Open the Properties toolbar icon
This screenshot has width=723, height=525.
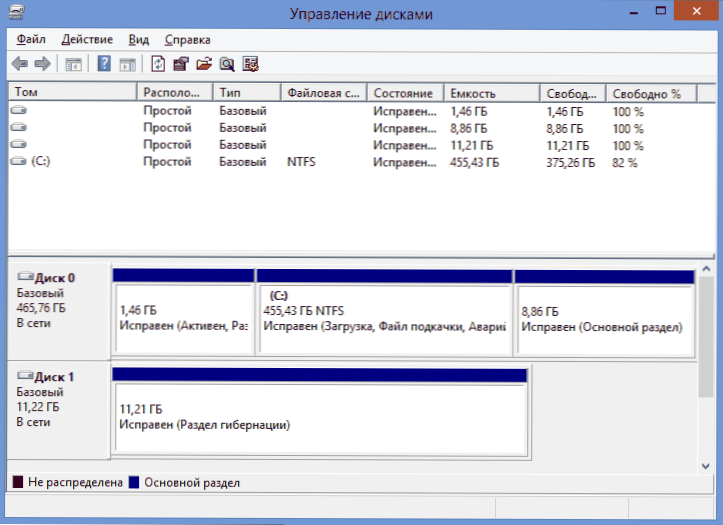(x=181, y=64)
